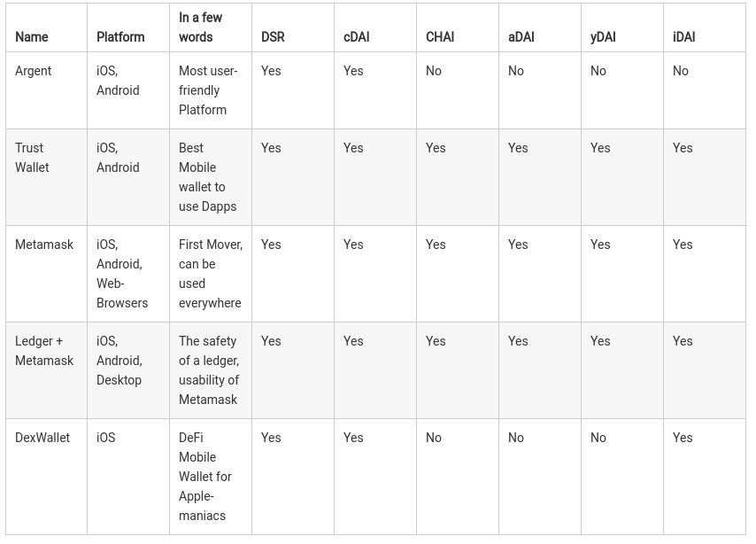The height and width of the screenshot is (544, 756).
Task: Click the Platform column header
Action: pos(120,37)
